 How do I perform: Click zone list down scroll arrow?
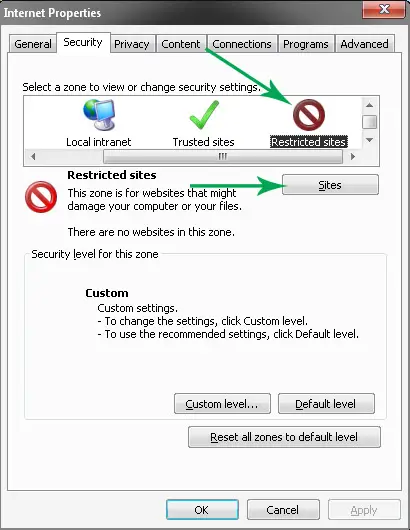click(x=369, y=140)
